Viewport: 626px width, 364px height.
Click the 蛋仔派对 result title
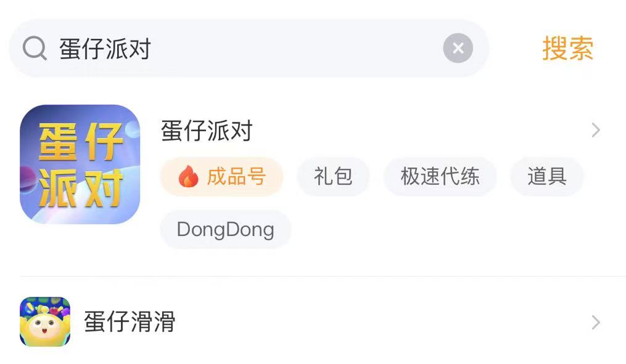[x=207, y=131]
